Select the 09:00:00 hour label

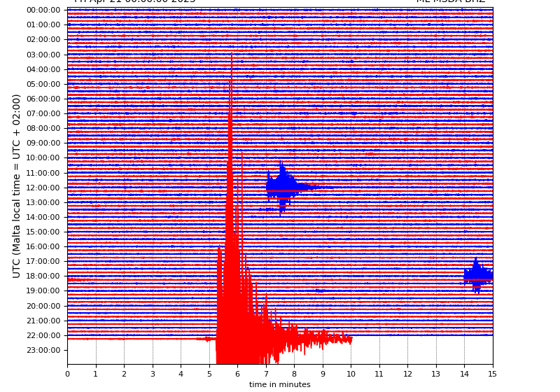click(43, 143)
